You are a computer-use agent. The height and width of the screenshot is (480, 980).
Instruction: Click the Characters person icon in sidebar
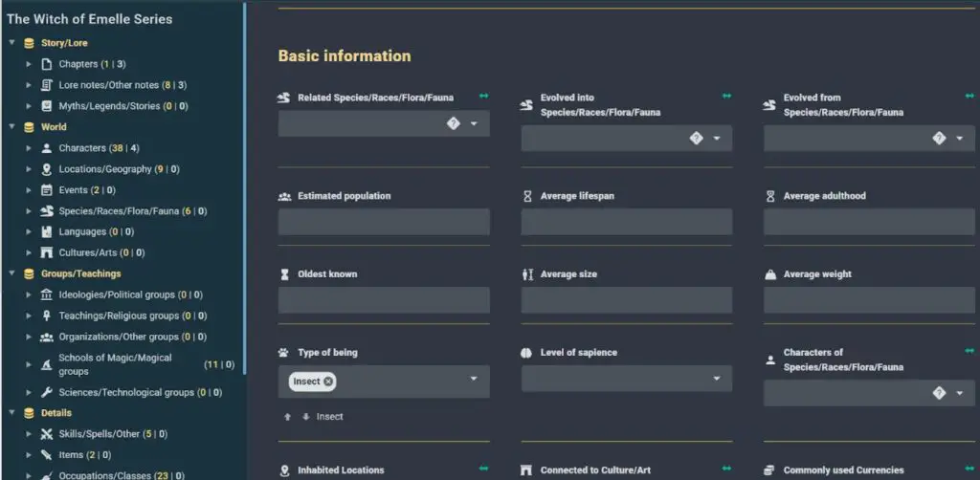47,148
